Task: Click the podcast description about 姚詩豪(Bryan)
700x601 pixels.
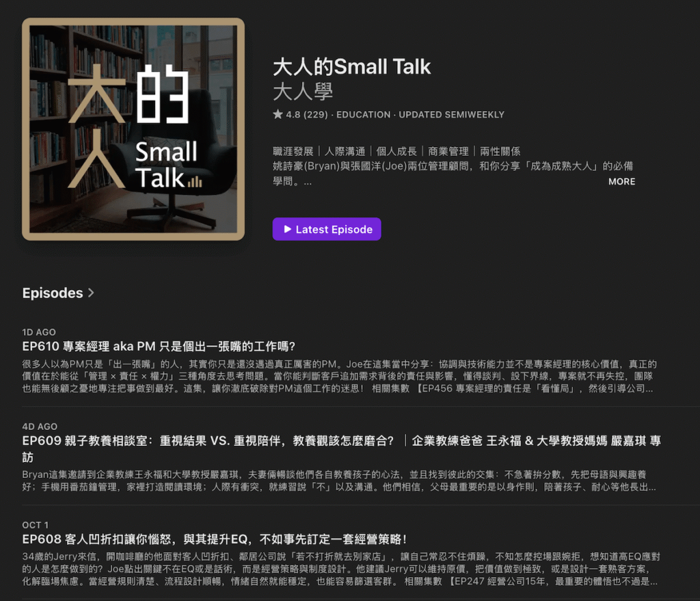Action: [x=453, y=174]
